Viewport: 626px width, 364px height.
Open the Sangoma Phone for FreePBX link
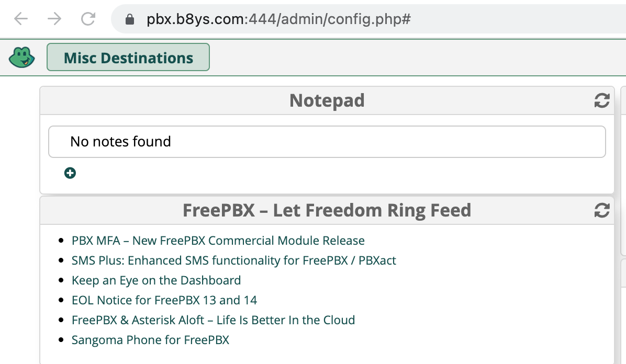150,340
